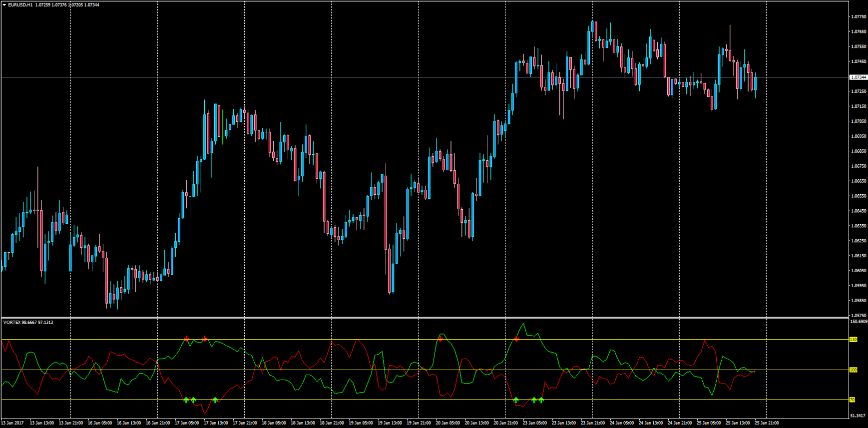This screenshot has height=428, width=868.
Task: Click the 19 Jan 21:00 time label
Action: click(419, 423)
